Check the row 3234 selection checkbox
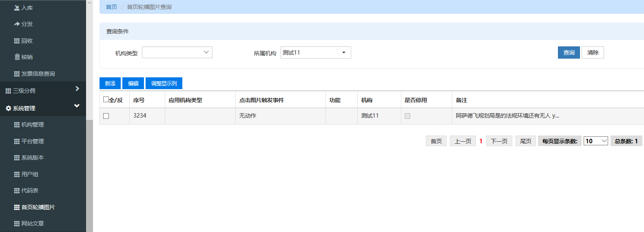Screen dimensions: 644x232 106,116
